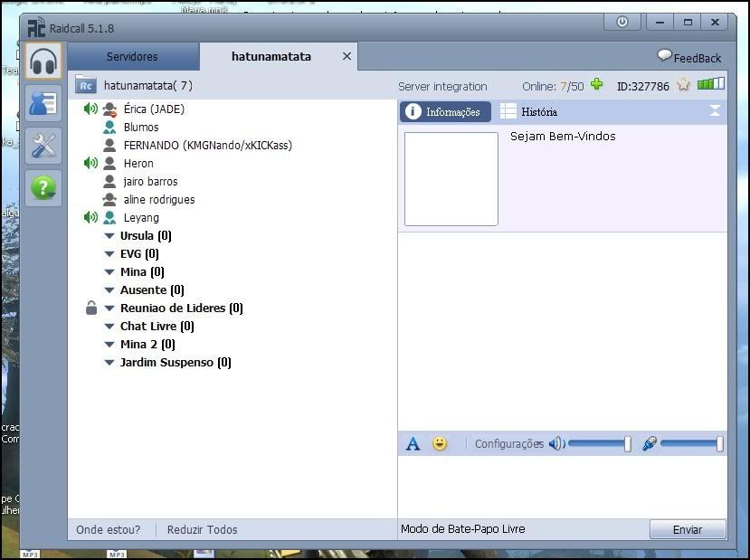Click the power button in the title bar
Viewport: 750px width, 560px height.
coord(622,22)
